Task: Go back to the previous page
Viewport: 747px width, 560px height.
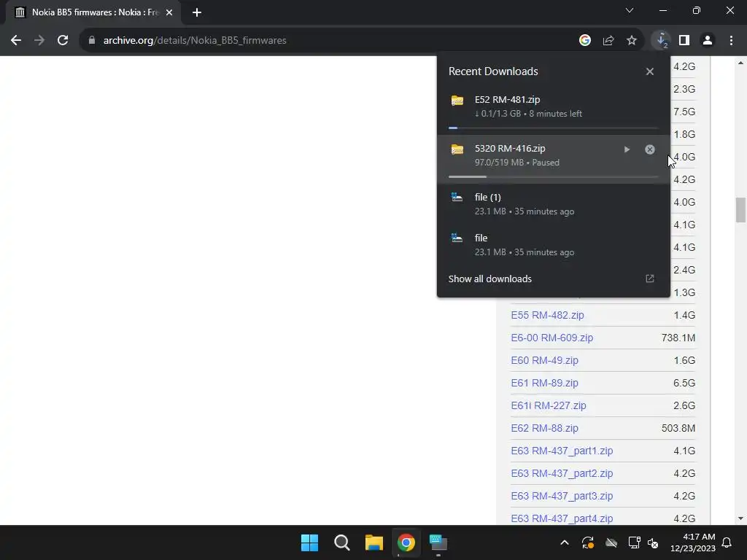Action: (16, 41)
